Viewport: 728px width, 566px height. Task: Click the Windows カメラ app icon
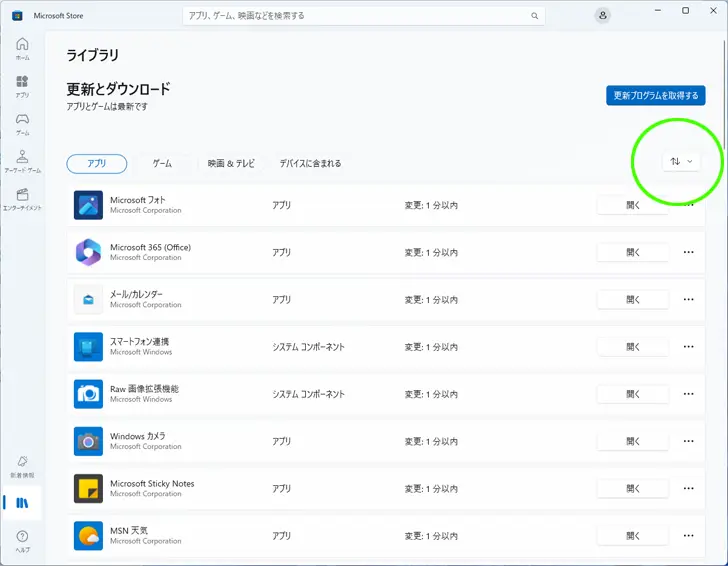click(x=88, y=441)
